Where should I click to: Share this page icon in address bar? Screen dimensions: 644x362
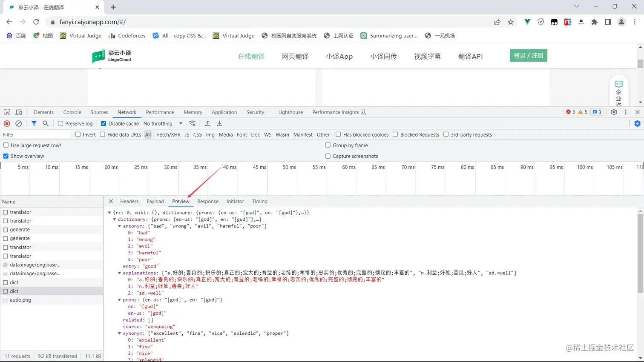pos(497,22)
